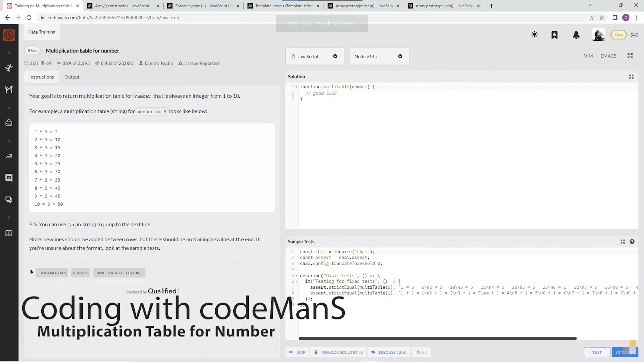This screenshot has width=644, height=362.
Task: Collapse the describe block fold arrow
Action: (296, 276)
